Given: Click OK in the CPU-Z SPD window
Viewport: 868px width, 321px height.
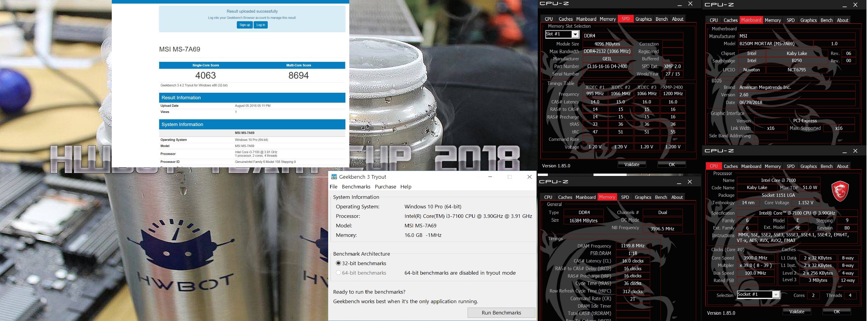Looking at the screenshot, I should tap(672, 164).
